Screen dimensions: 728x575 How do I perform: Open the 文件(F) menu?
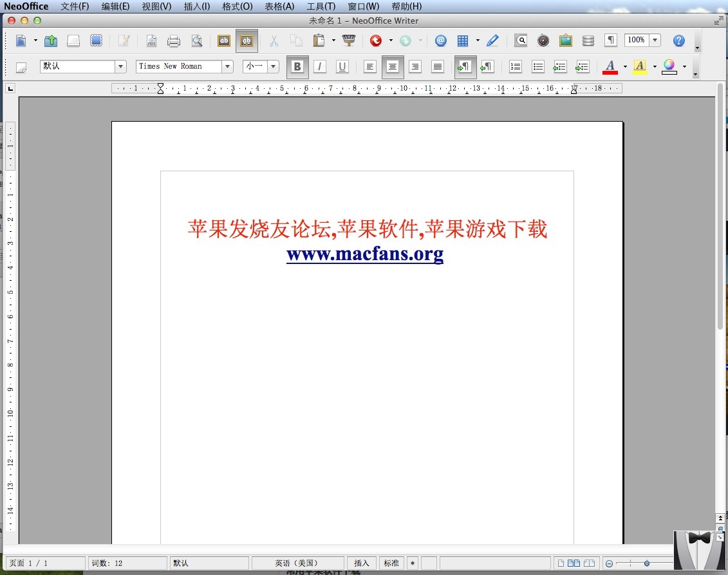[75, 6]
